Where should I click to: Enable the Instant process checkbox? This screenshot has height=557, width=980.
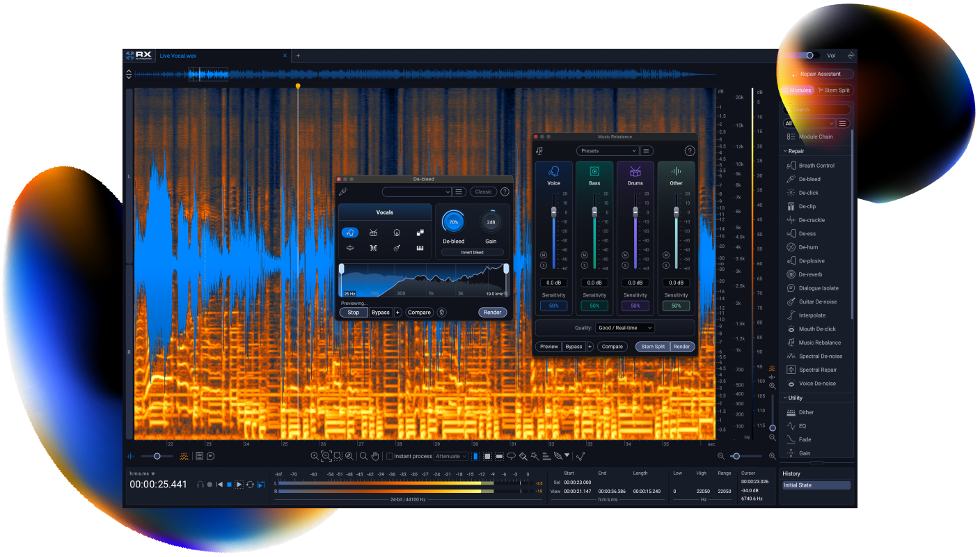click(390, 456)
